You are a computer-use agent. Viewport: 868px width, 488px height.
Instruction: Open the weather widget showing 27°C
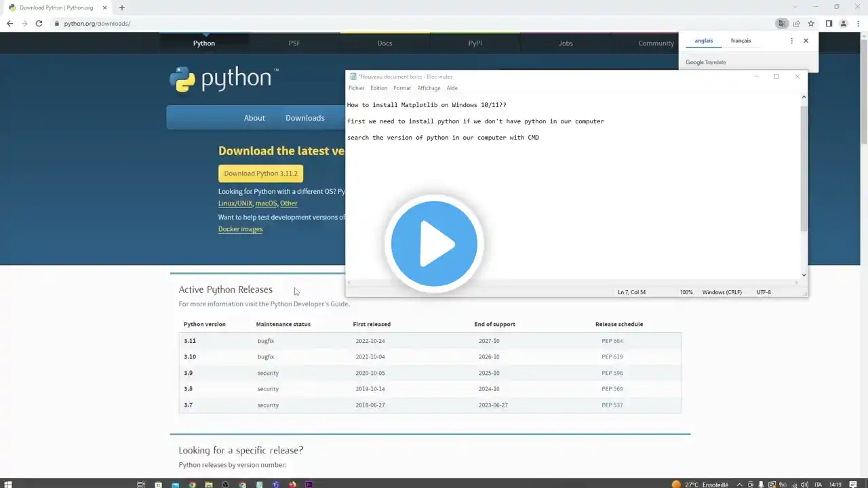pos(700,485)
